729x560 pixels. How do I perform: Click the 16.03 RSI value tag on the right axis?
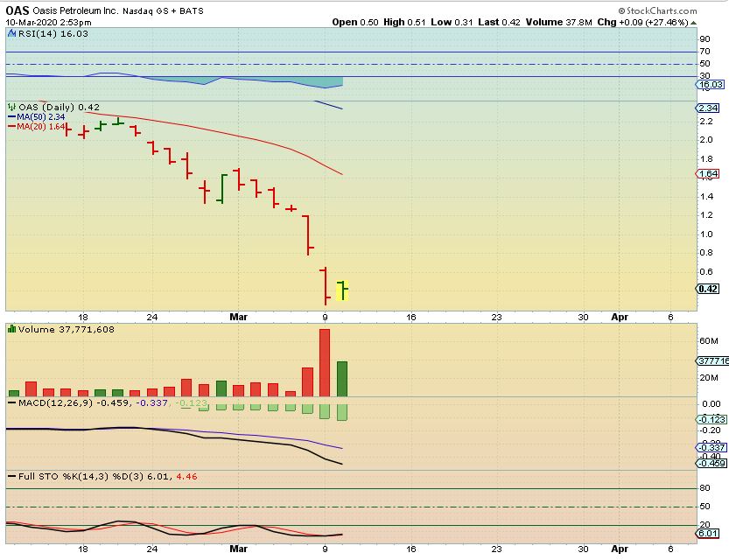(x=710, y=85)
